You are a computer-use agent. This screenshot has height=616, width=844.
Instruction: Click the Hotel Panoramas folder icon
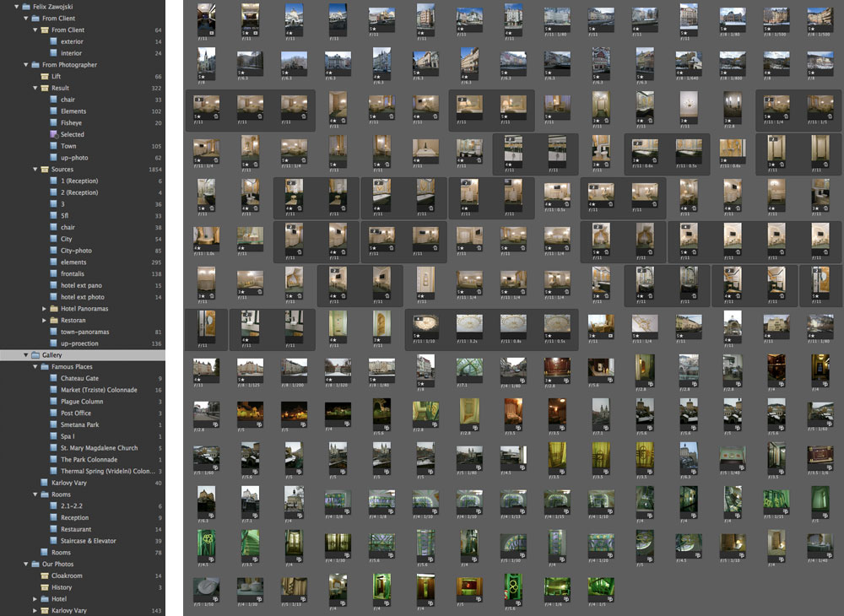[54, 309]
